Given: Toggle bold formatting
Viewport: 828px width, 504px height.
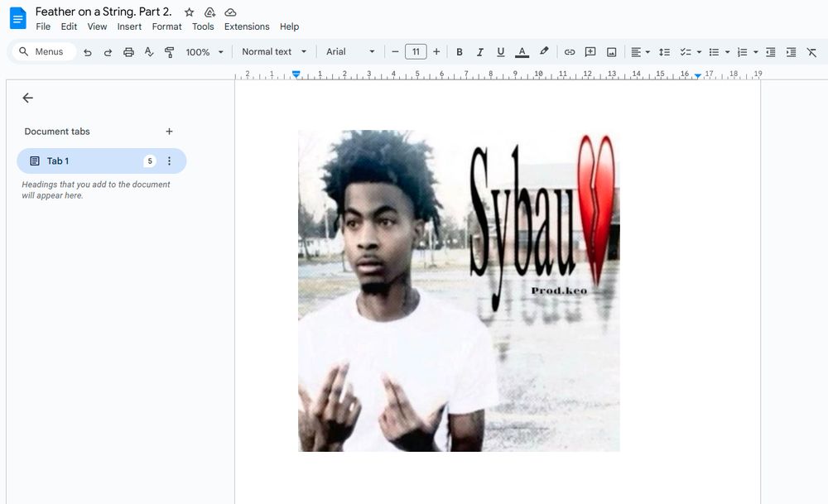Looking at the screenshot, I should [x=459, y=51].
